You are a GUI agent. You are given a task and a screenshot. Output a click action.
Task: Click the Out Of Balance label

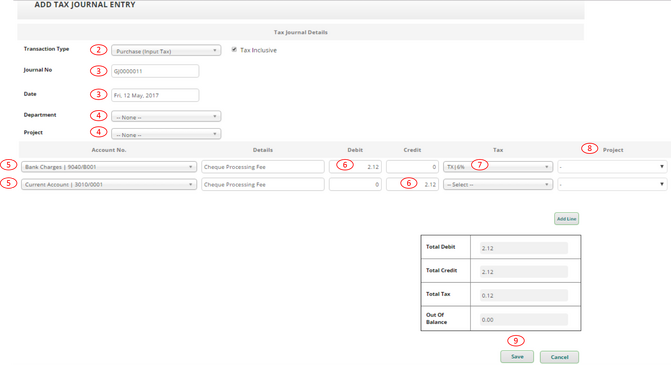(436, 318)
